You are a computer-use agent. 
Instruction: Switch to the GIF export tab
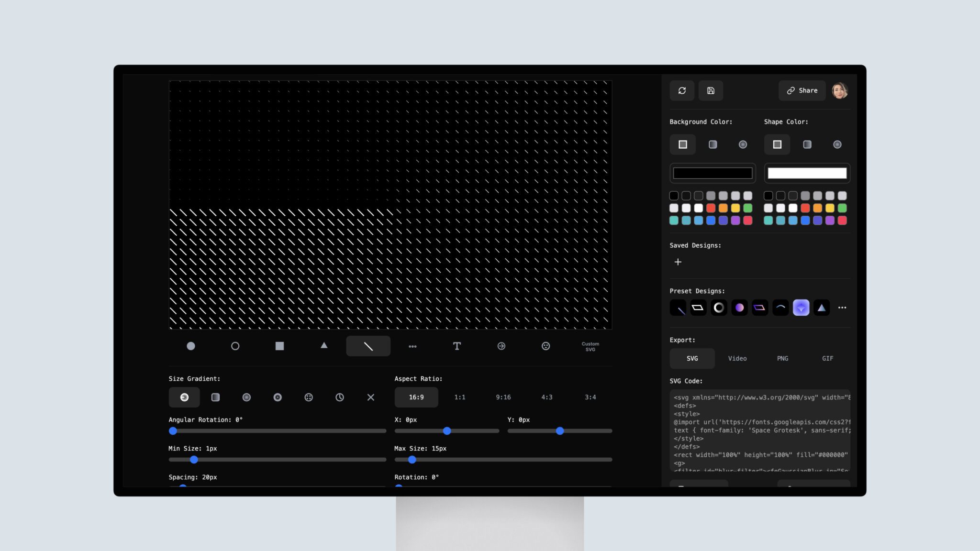827,358
